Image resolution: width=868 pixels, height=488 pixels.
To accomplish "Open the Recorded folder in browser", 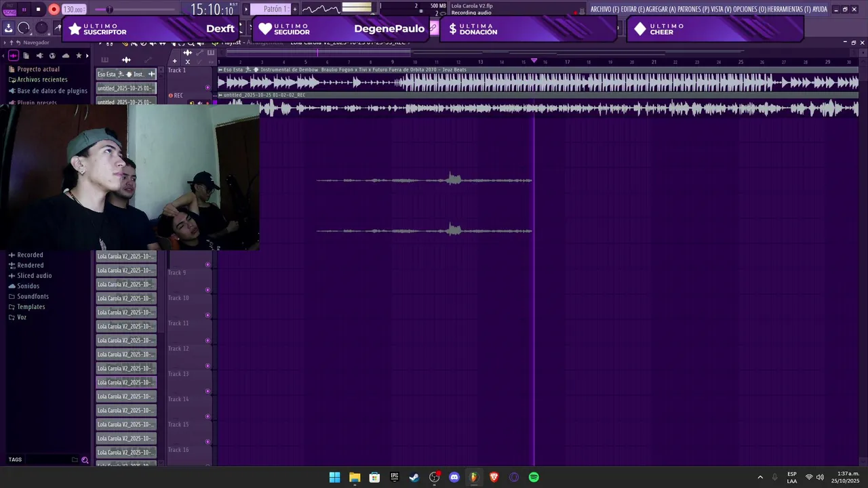I will [x=26, y=255].
